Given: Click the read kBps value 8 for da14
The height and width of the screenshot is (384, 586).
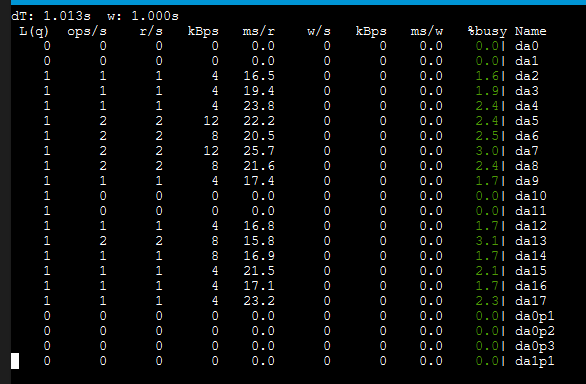Looking at the screenshot, I should click(x=215, y=256).
